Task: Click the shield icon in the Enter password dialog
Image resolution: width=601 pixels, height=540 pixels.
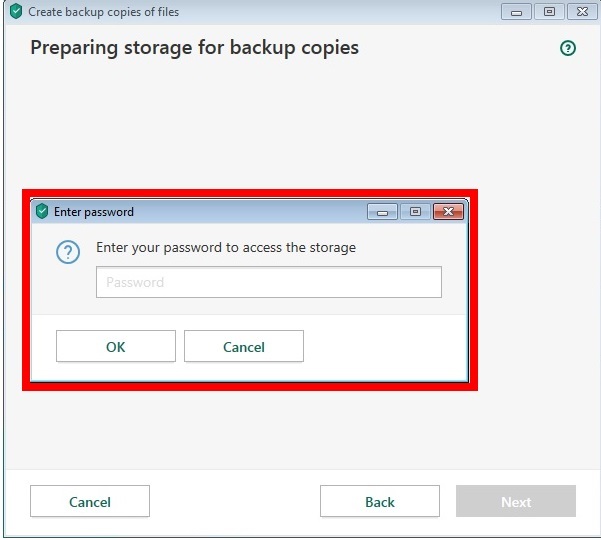Action: click(x=42, y=212)
